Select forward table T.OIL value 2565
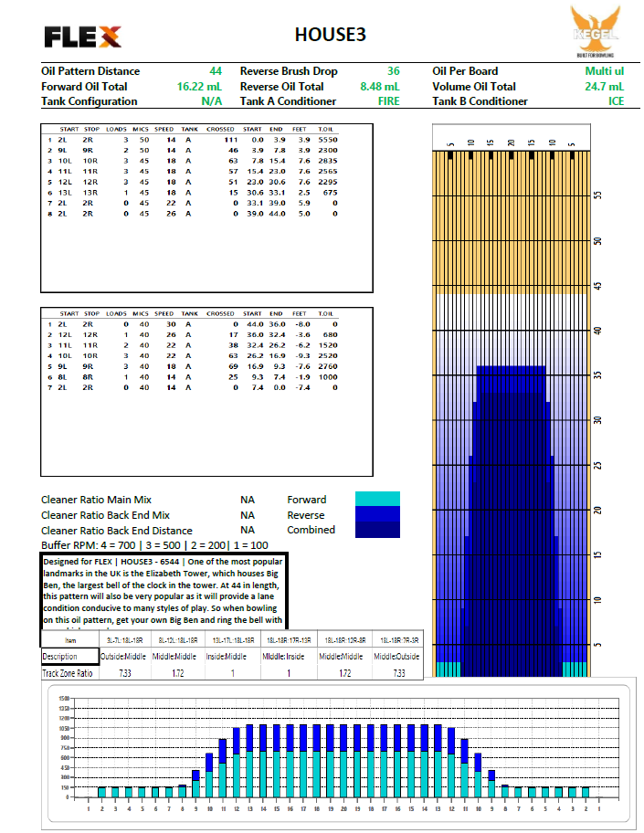Viewport: 644px width, 833px height. tap(328, 172)
